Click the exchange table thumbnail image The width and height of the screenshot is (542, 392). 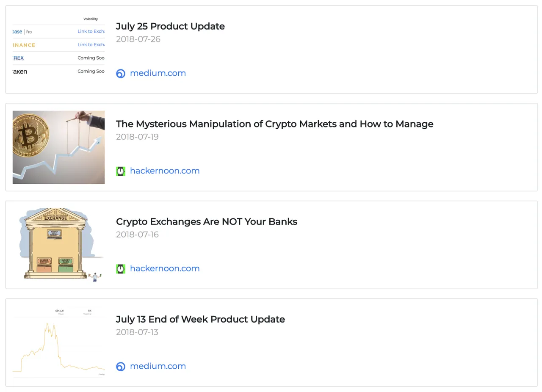click(x=58, y=50)
